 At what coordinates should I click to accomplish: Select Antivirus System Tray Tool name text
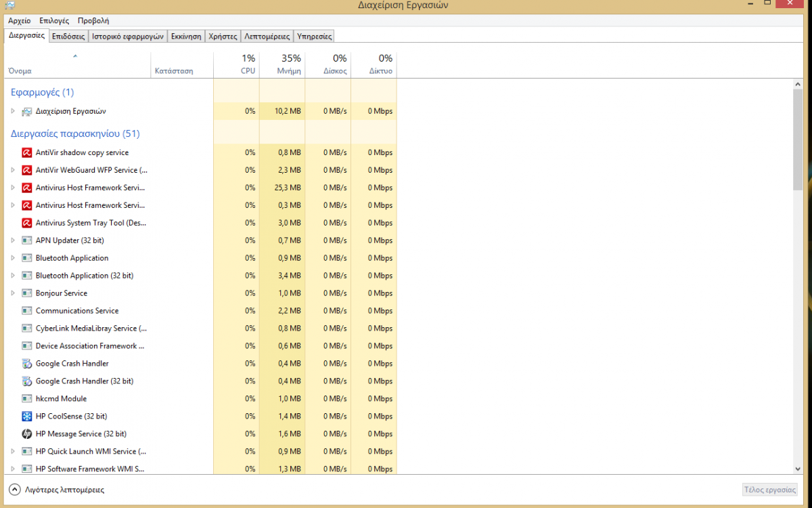[x=91, y=223]
